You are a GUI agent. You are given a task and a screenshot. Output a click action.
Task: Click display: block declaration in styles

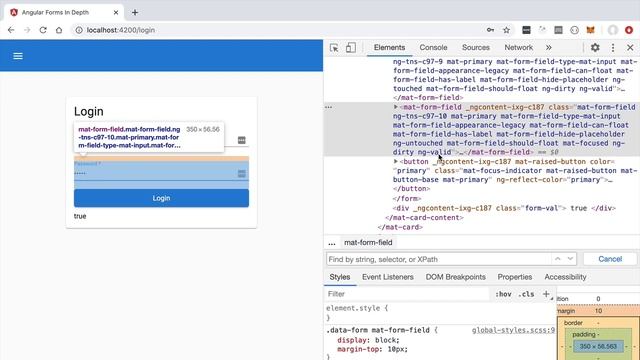[x=368, y=340]
